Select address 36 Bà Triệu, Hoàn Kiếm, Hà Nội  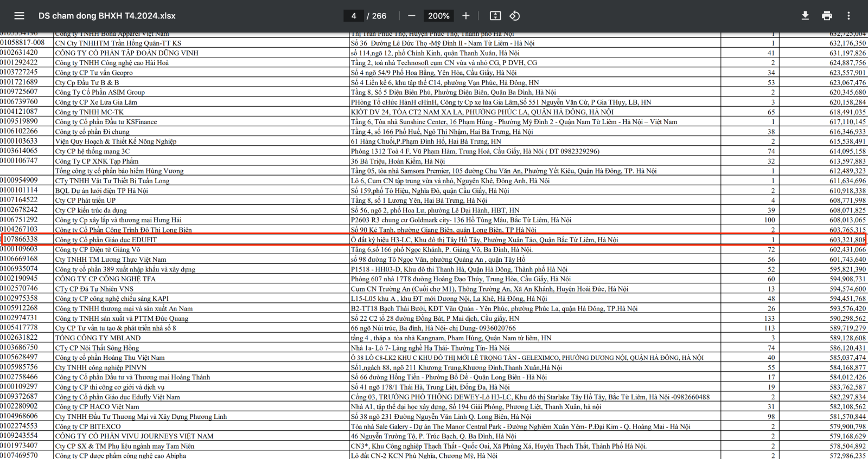398,161
